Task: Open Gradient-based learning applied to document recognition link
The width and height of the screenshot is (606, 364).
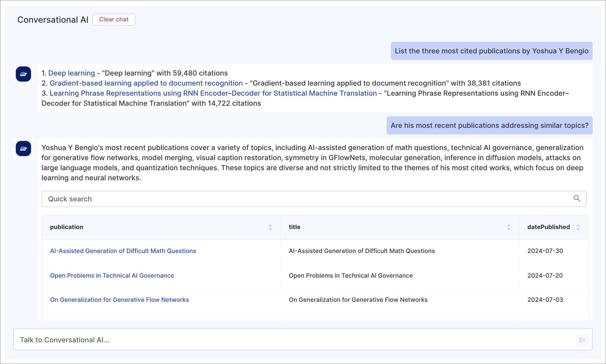Action: (146, 83)
